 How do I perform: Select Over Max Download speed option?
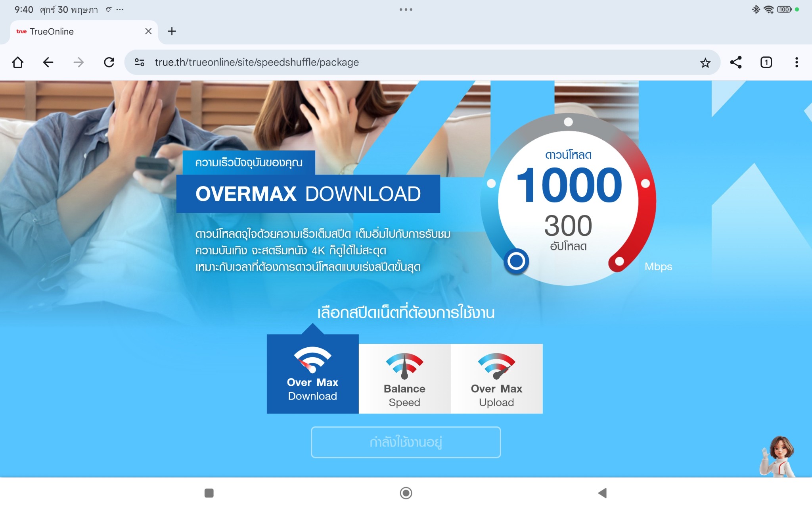312,374
